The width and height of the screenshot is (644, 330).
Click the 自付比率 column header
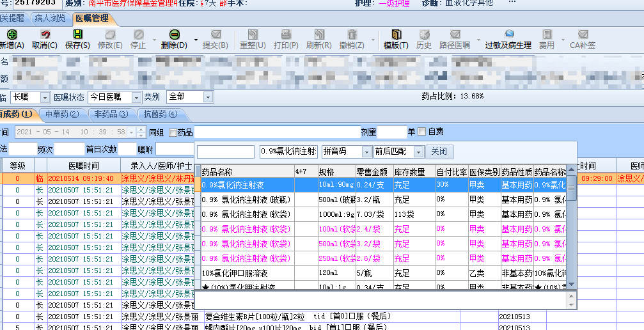point(452,172)
